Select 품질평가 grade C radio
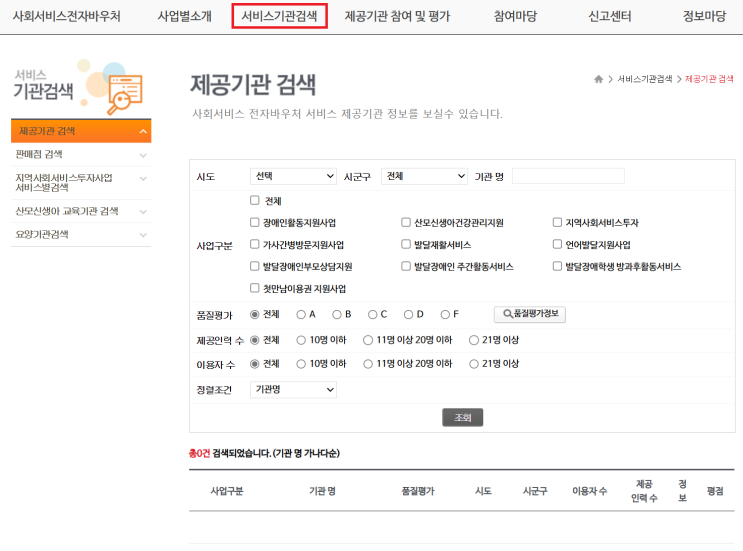Image resolution: width=743 pixels, height=551 pixels. click(x=373, y=315)
